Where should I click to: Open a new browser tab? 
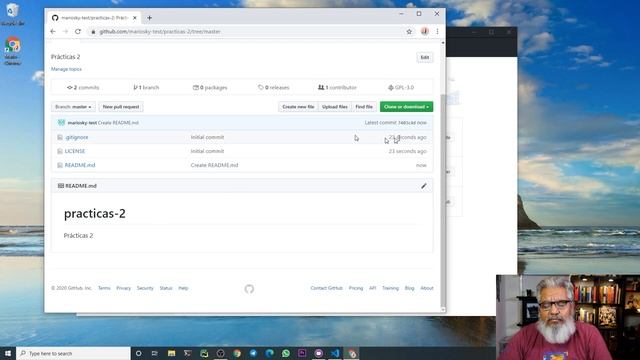coord(149,18)
